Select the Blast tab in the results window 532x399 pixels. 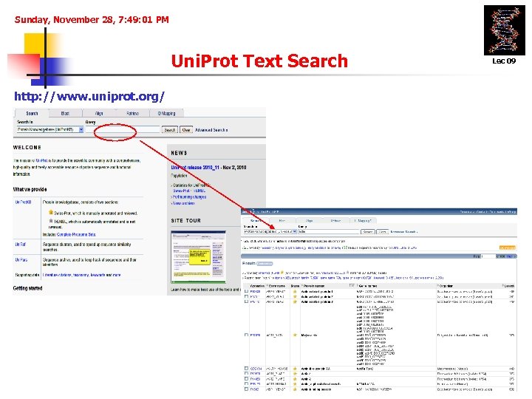[282, 221]
